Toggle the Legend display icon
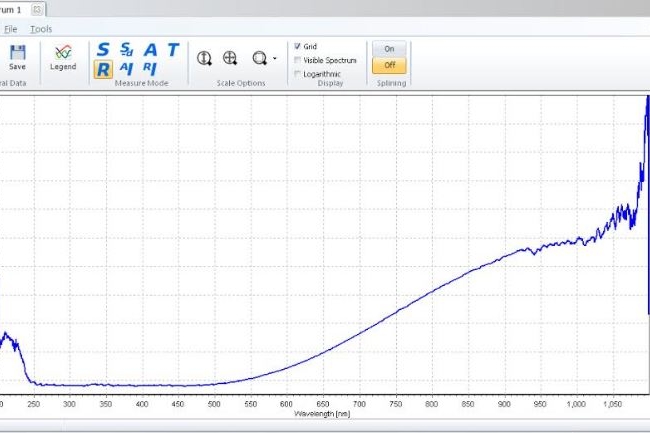The height and width of the screenshot is (433, 650). pyautogui.click(x=63, y=56)
